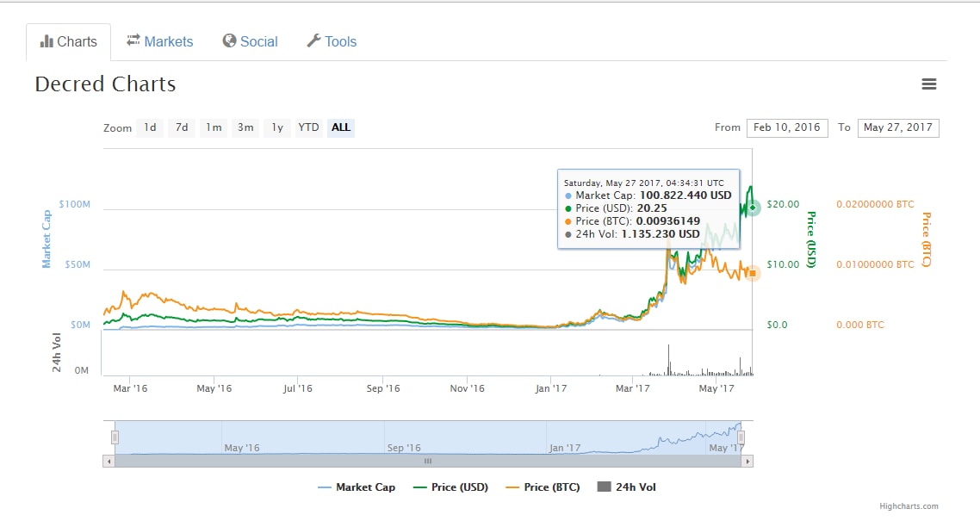Image resolution: width=980 pixels, height=527 pixels.
Task: Set zoom to 1y
Action: point(277,127)
